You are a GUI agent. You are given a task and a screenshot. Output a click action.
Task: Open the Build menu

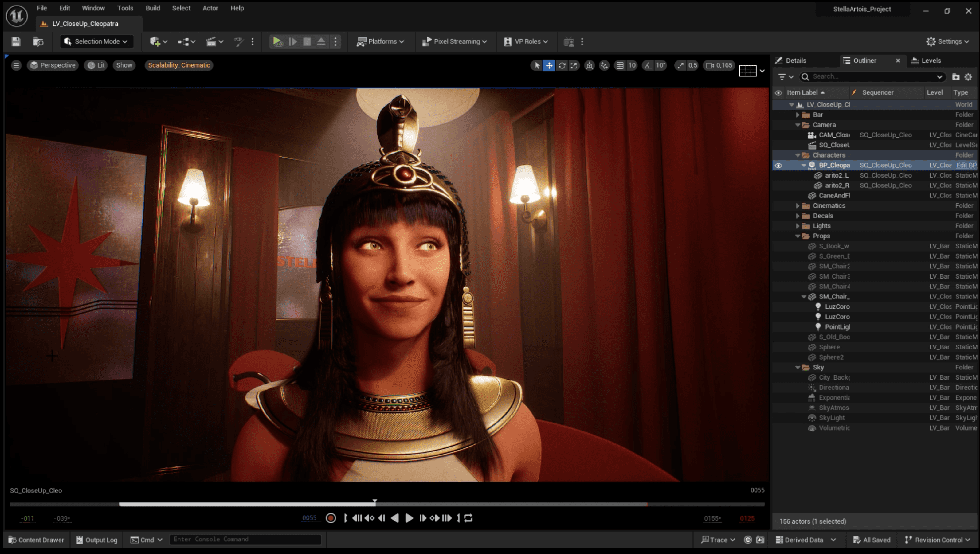(x=153, y=8)
